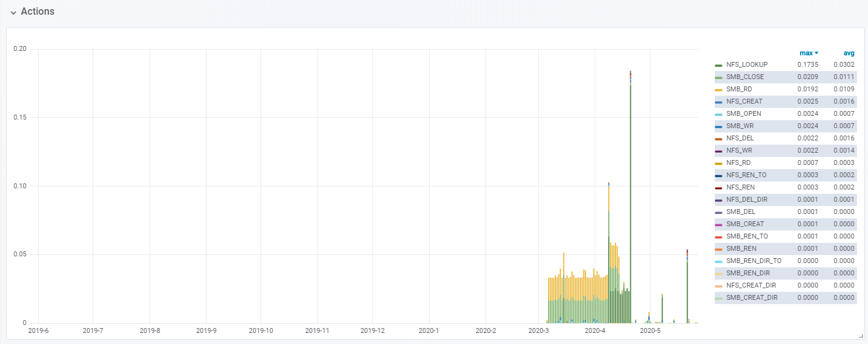Viewport: 868px width, 344px height.
Task: Select SMB_REN_TO legend entry
Action: pos(747,236)
